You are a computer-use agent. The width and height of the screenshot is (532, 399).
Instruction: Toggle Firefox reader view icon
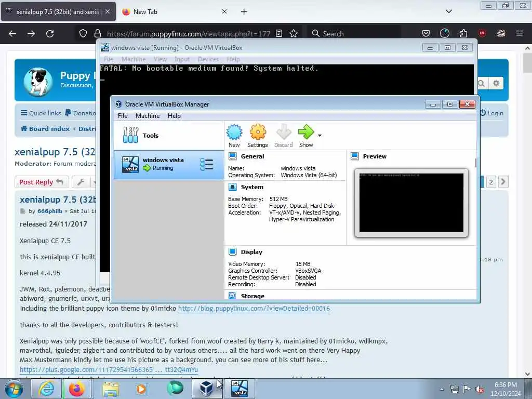click(279, 34)
